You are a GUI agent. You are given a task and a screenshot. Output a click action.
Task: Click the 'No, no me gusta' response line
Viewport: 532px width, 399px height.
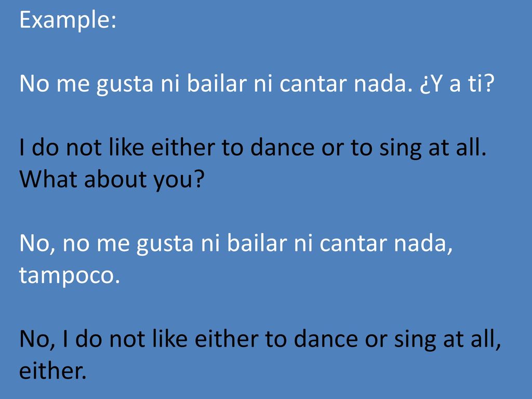click(x=107, y=243)
